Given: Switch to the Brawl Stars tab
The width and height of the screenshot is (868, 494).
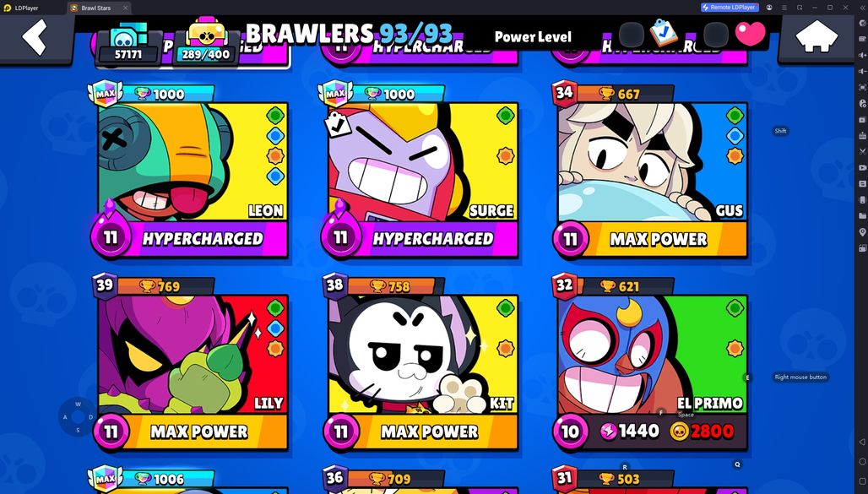Looking at the screenshot, I should pyautogui.click(x=95, y=8).
